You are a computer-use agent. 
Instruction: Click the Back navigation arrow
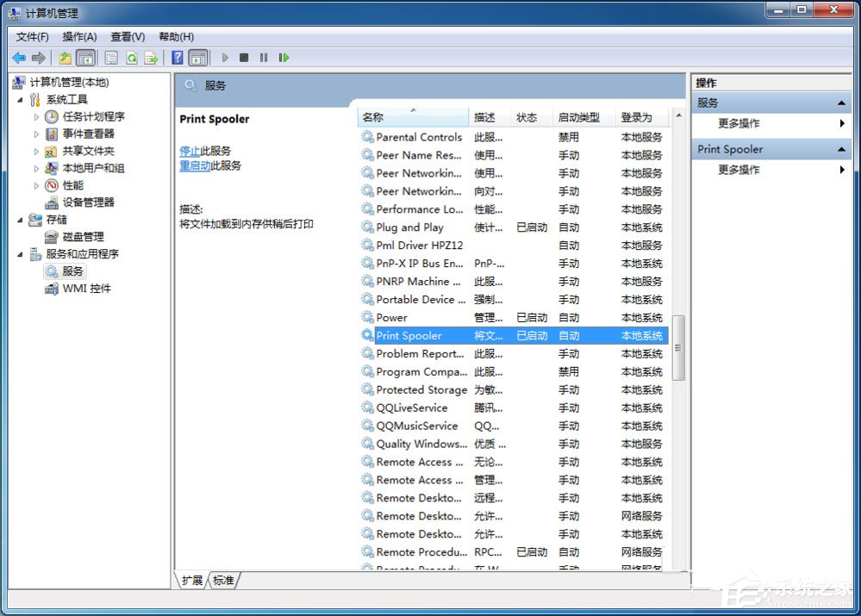point(19,58)
